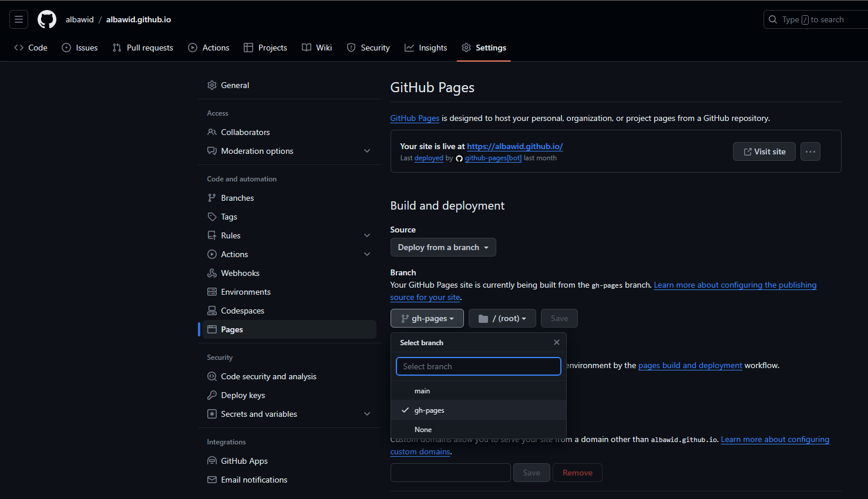Click the Visit site button

(763, 151)
